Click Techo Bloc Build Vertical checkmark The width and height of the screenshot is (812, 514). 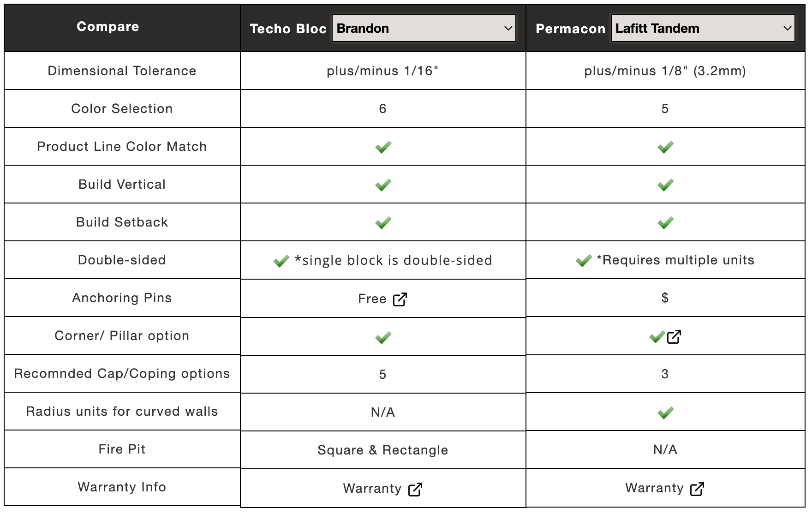[x=383, y=185]
